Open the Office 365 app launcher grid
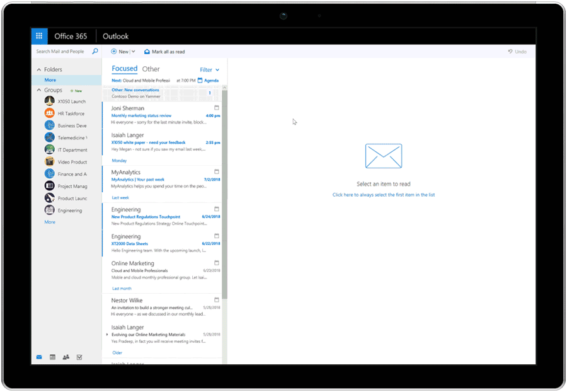The height and width of the screenshot is (392, 567). [38, 36]
